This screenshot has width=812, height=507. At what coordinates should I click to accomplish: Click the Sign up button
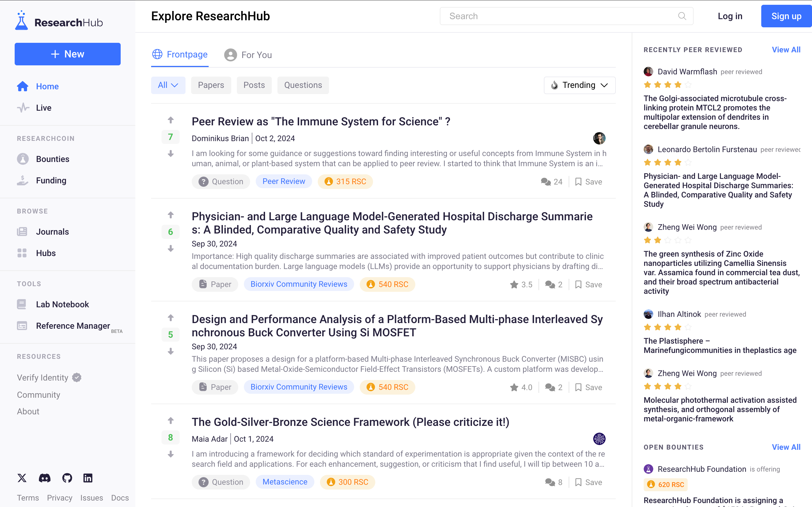point(786,16)
